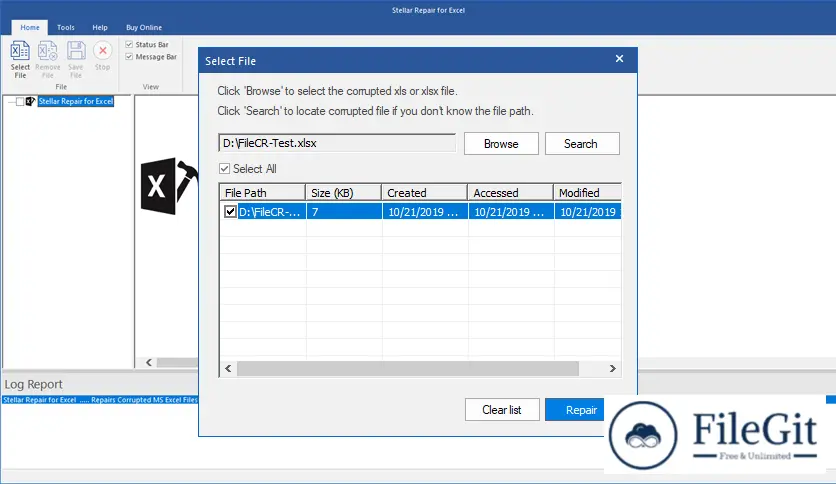Viewport: 836px width, 484px height.
Task: Click the Modified column header
Action: pos(588,192)
